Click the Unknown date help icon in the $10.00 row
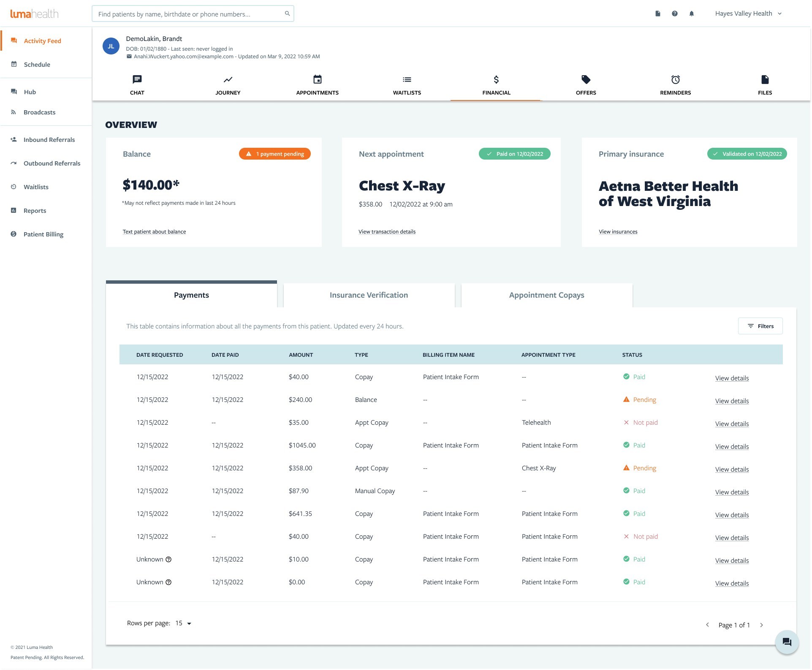This screenshot has width=812, height=670. (168, 559)
